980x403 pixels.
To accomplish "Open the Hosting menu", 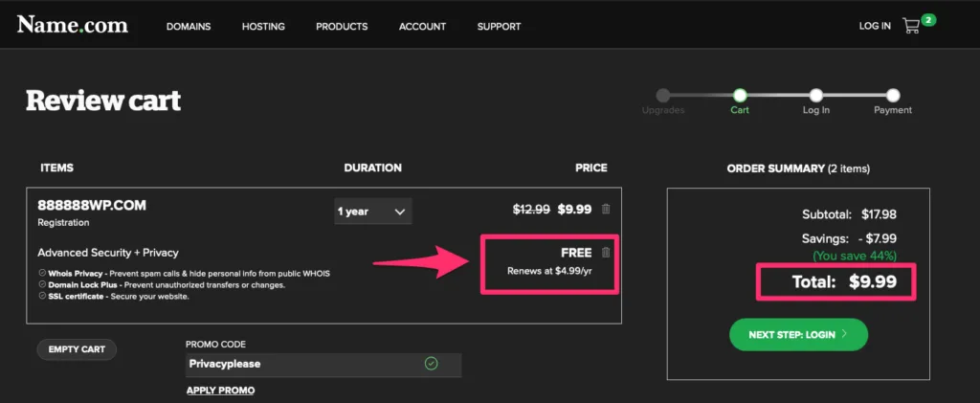I will coord(263,27).
